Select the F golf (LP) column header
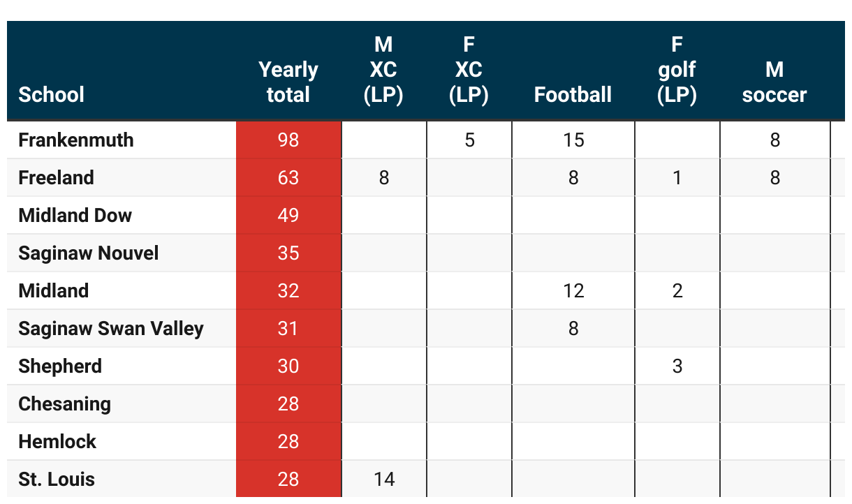Screen dimensions: 852x504 pos(677,70)
